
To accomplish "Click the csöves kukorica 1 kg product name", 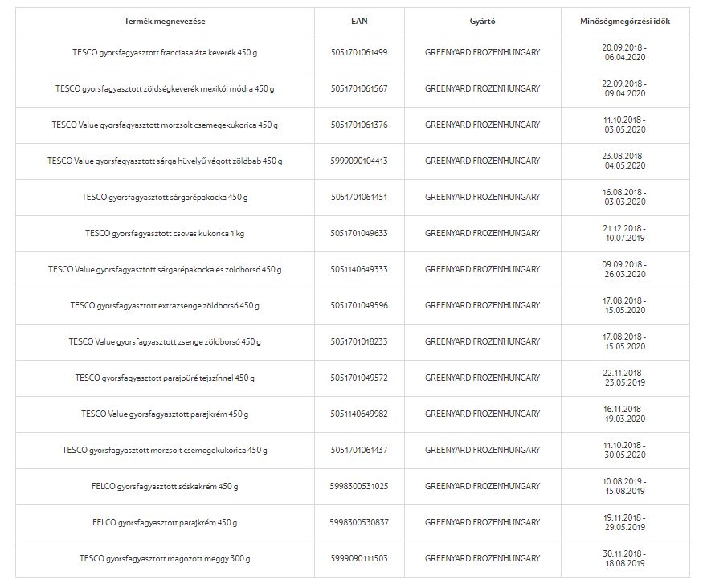I will (165, 234).
